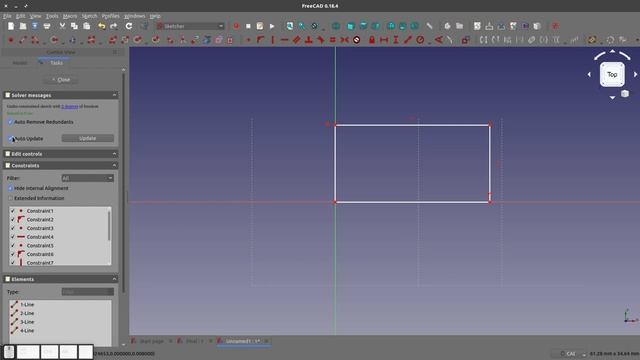Viewport: 640px width, 360px height.
Task: Click the Update solver button
Action: pyautogui.click(x=87, y=138)
